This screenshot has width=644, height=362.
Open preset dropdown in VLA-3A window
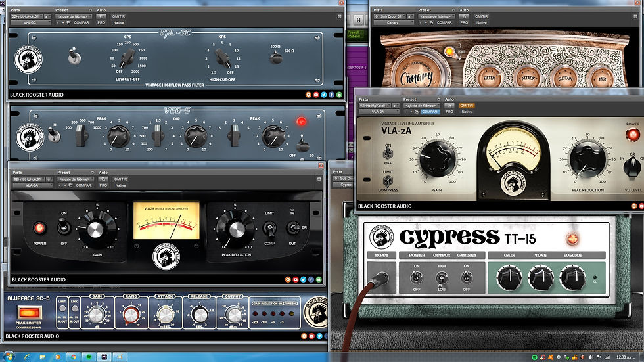[76, 179]
